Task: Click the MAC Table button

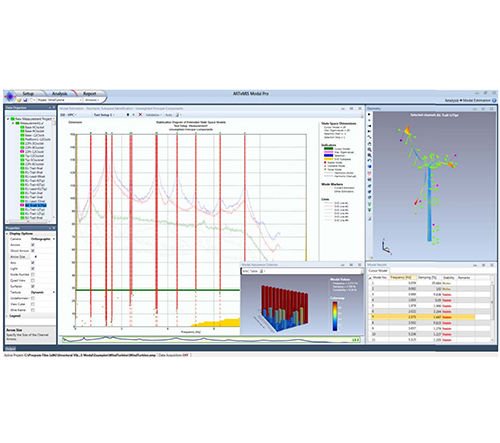Action: (x=250, y=271)
